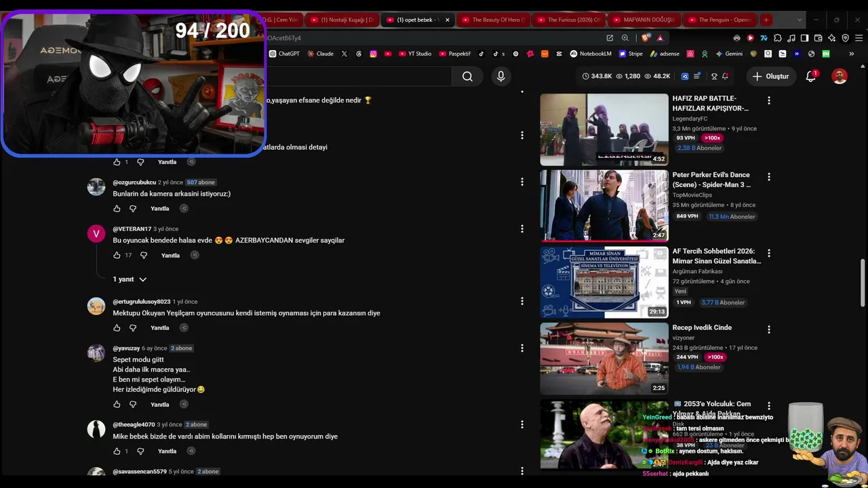Open the account avatar menu
Viewport: 868px width, 488px height.
pos(840,77)
